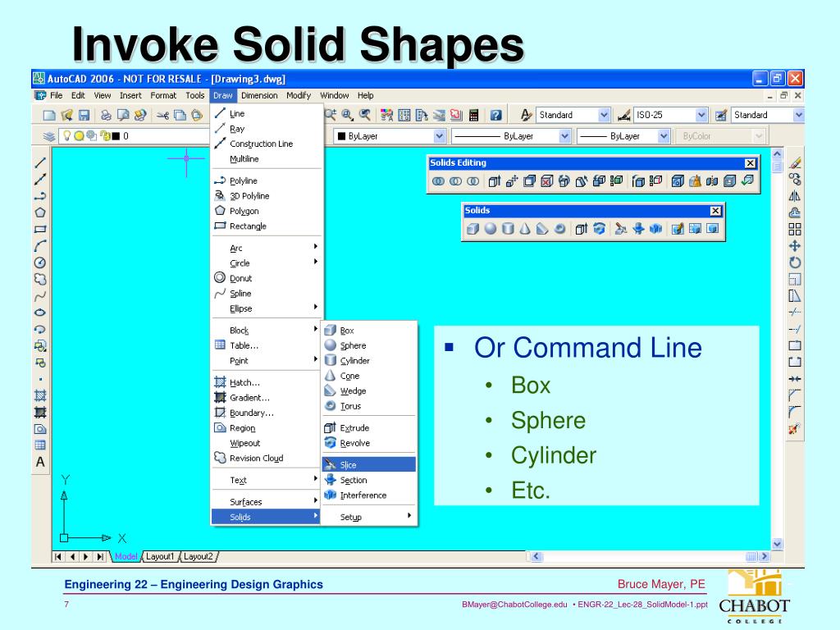Click BMayer@ChabotCollege.edu email link

coord(514,605)
